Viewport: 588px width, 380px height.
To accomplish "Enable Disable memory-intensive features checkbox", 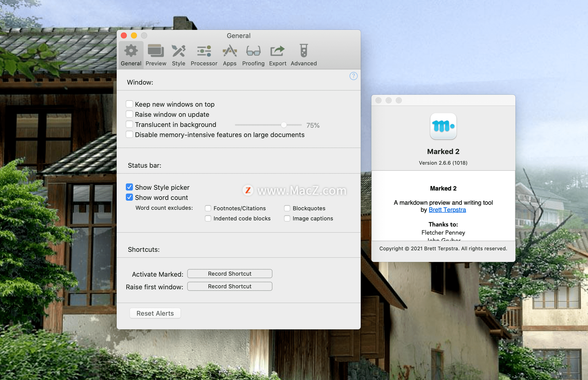I will pyautogui.click(x=129, y=134).
